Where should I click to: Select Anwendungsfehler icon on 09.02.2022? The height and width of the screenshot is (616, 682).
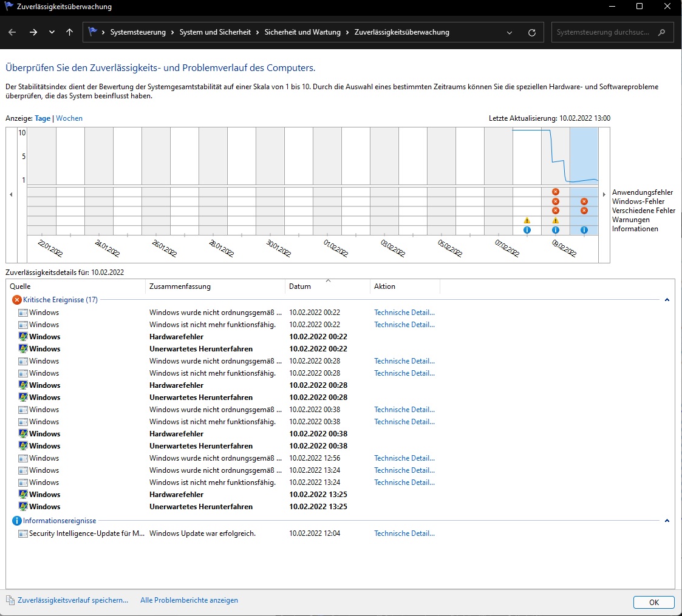(x=556, y=192)
